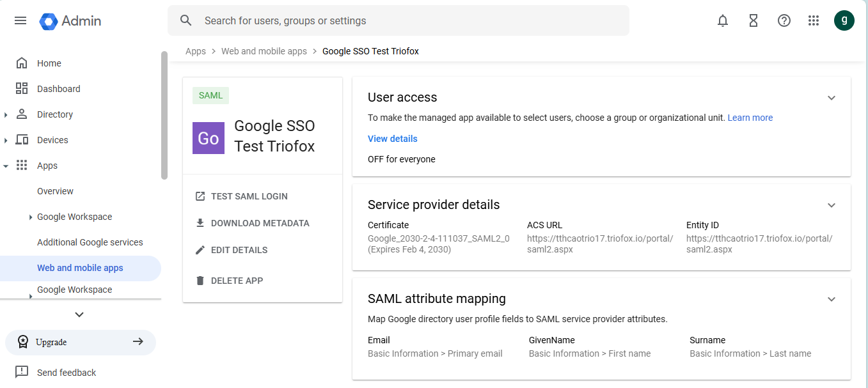Expand the User access card
The width and height of the screenshot is (868, 388).
point(832,98)
